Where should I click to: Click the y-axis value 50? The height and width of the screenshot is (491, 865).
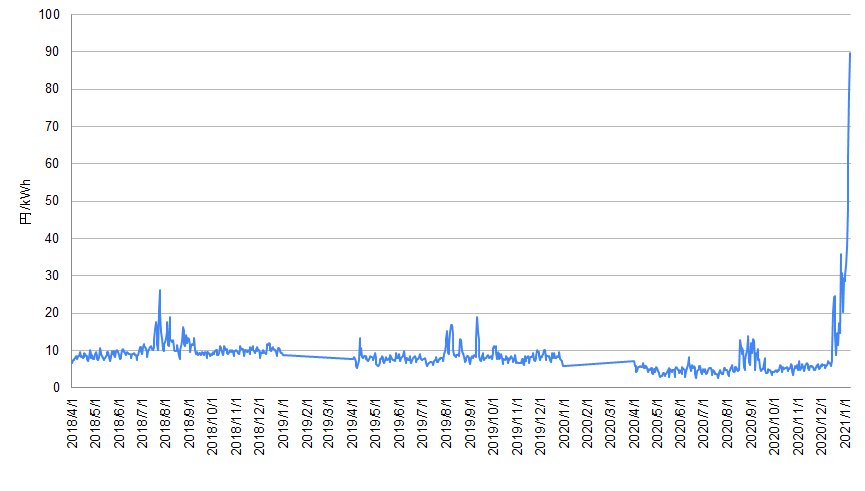(52, 201)
